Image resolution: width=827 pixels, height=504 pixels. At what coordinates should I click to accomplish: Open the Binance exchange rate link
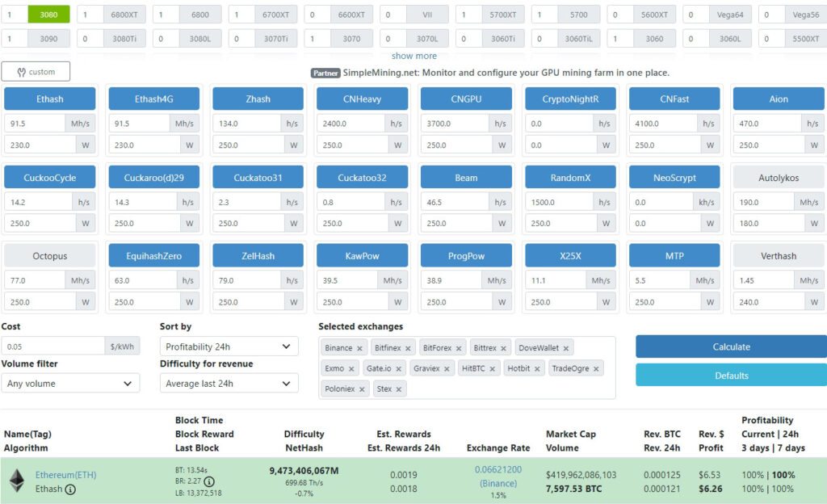497,476
